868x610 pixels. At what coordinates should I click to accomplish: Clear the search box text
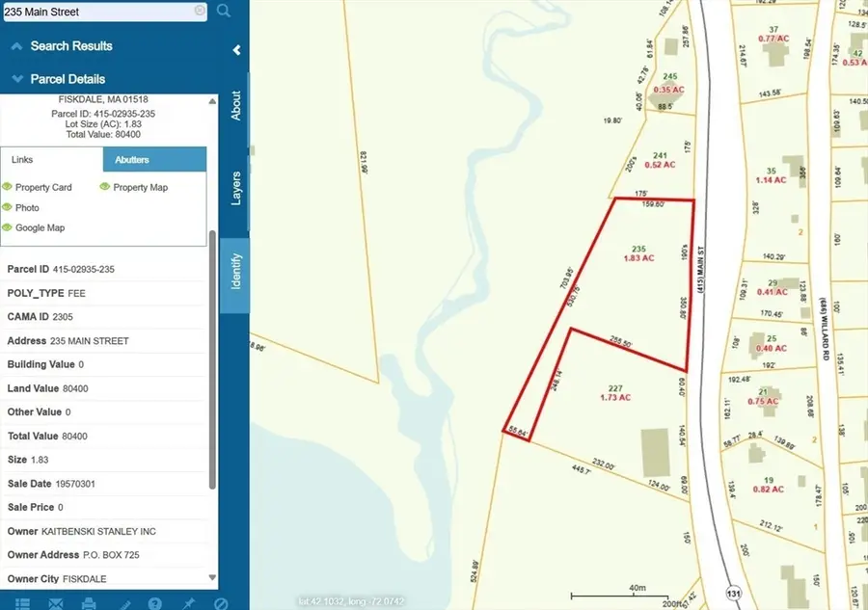(200, 11)
